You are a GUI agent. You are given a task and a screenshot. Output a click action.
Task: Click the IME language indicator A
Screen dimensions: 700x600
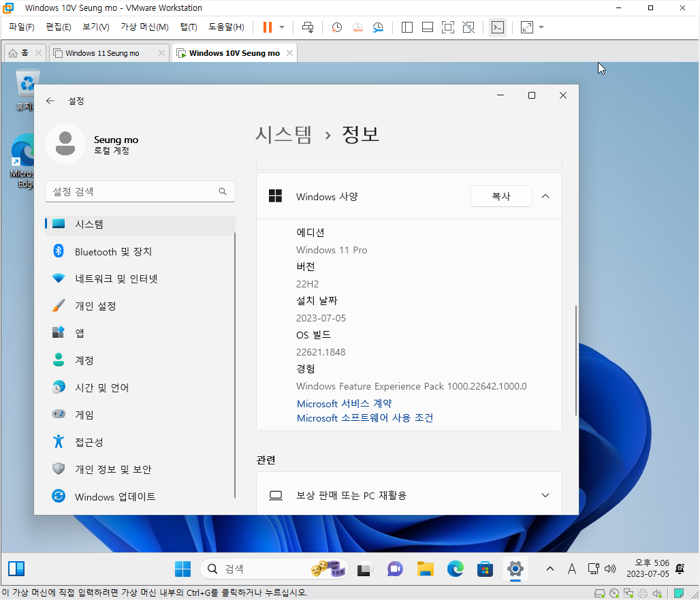572,569
